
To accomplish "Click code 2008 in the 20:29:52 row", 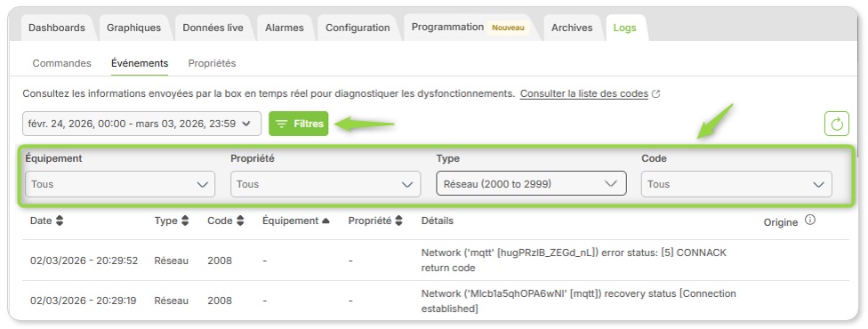I will tap(220, 261).
